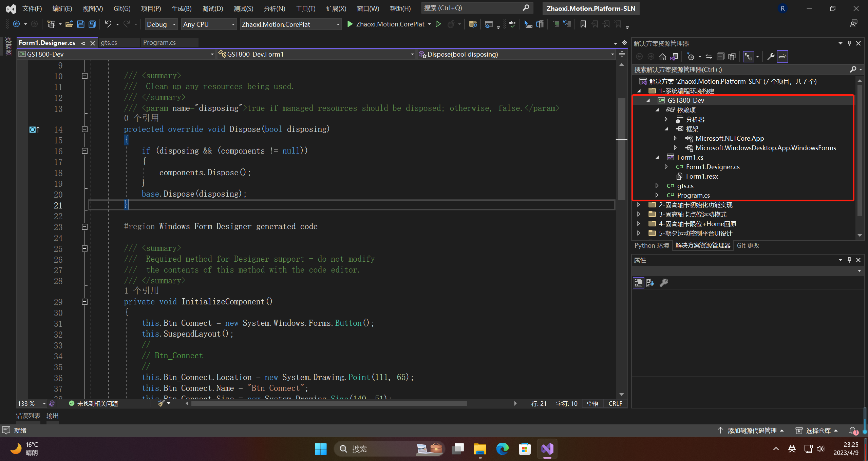This screenshot has height=461, width=868.
Task: Click 添加到源代码管理 in status bar
Action: click(x=752, y=430)
